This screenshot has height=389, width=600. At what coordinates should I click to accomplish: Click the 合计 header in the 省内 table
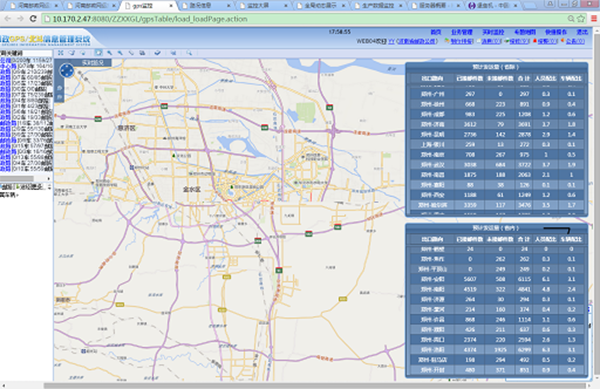coord(524,239)
